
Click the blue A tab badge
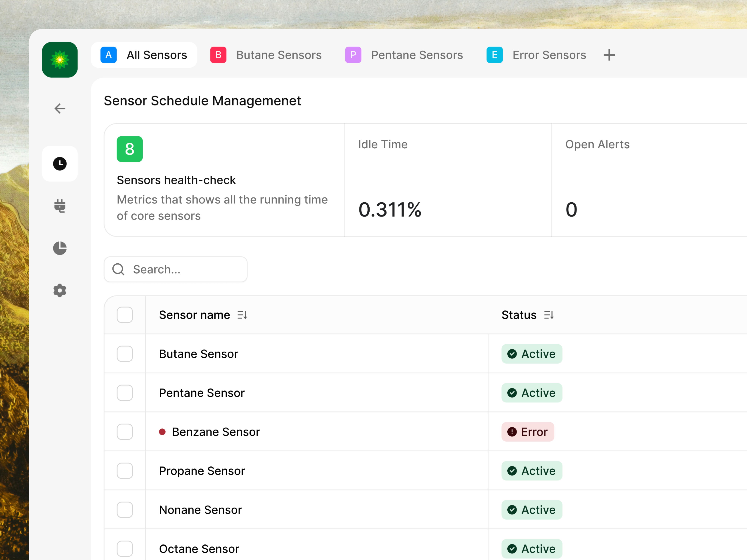click(x=108, y=55)
